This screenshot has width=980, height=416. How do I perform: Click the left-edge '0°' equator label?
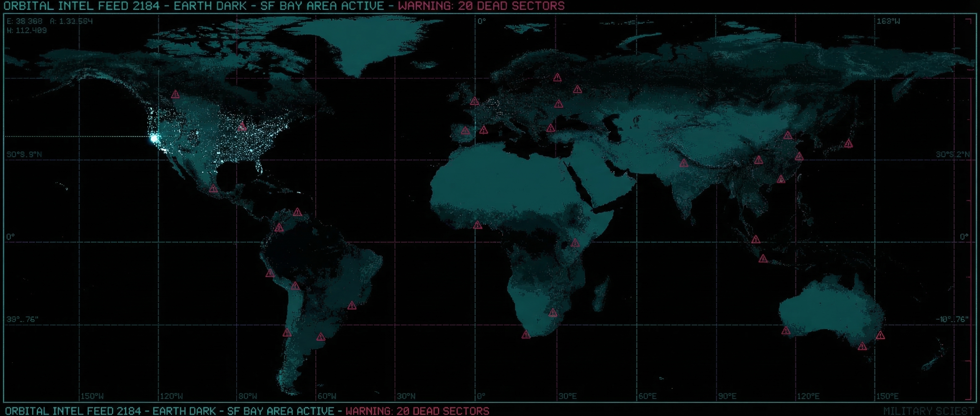[11, 237]
